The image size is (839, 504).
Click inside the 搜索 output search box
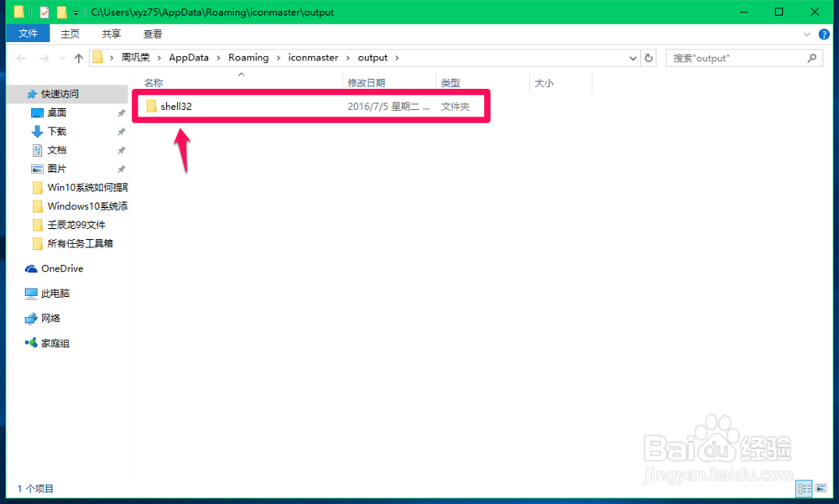coord(738,57)
